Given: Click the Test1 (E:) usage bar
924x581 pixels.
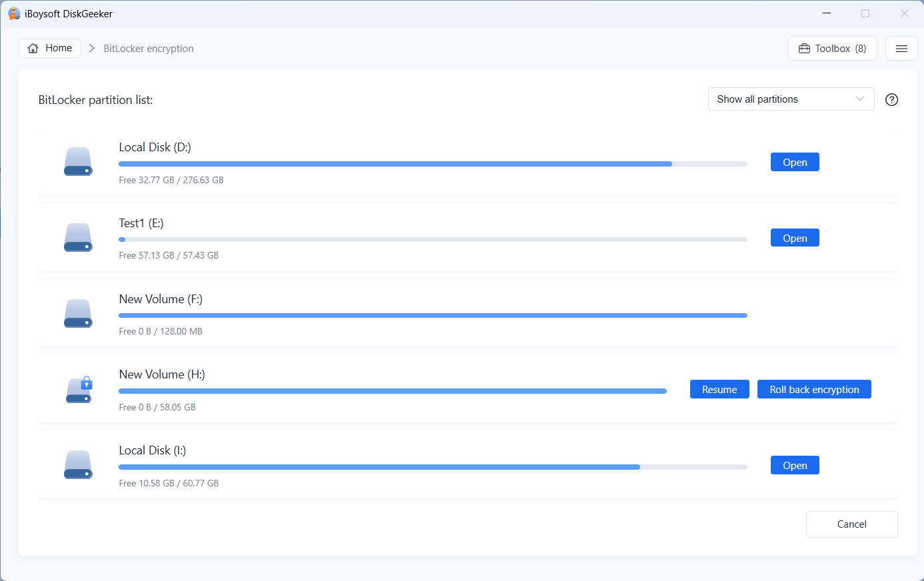Looking at the screenshot, I should click(x=433, y=240).
